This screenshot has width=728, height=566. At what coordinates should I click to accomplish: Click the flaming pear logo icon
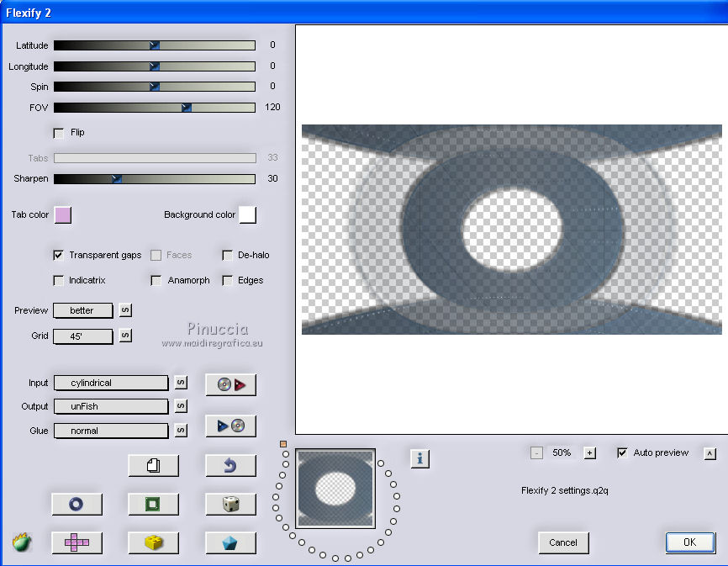(21, 542)
